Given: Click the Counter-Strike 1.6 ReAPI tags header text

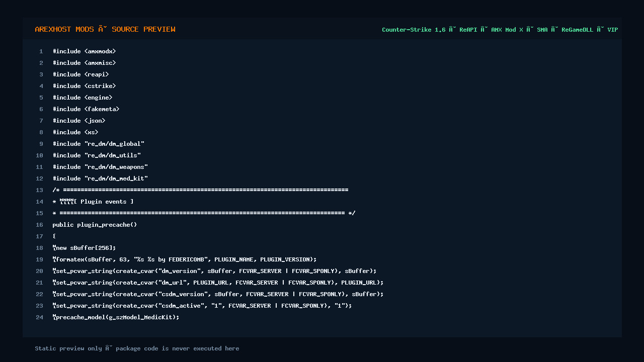Looking at the screenshot, I should click(x=500, y=30).
